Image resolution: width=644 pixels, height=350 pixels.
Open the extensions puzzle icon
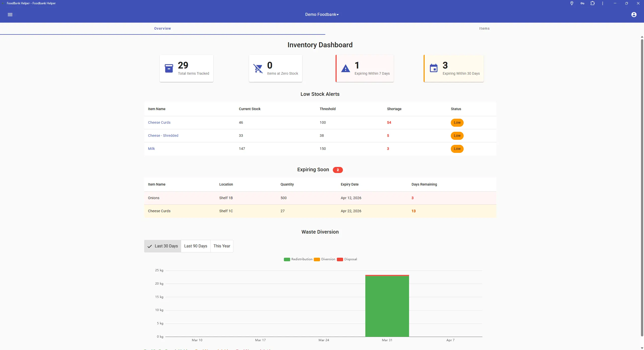pos(592,3)
